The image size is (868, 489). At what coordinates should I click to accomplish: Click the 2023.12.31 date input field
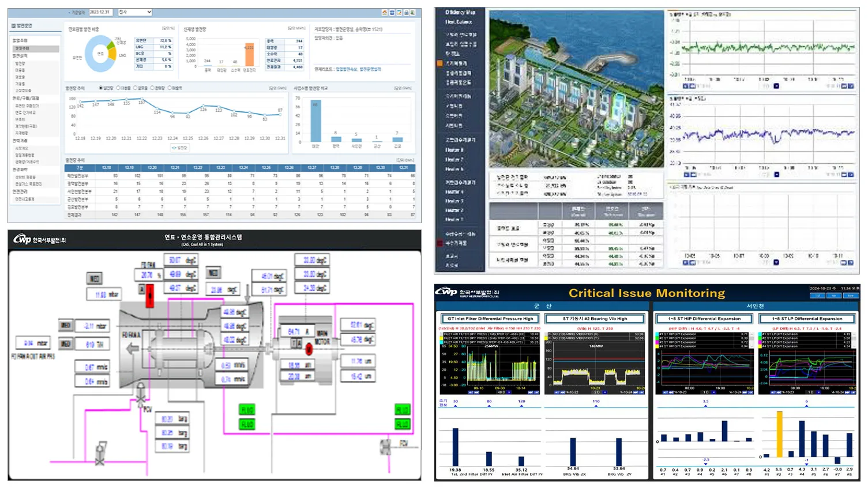click(x=101, y=12)
